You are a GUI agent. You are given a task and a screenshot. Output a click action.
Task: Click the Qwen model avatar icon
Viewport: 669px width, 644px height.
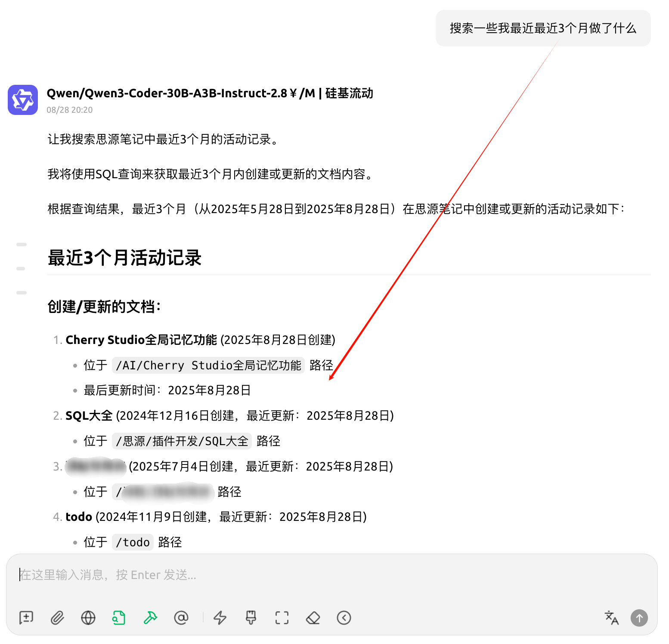23,100
